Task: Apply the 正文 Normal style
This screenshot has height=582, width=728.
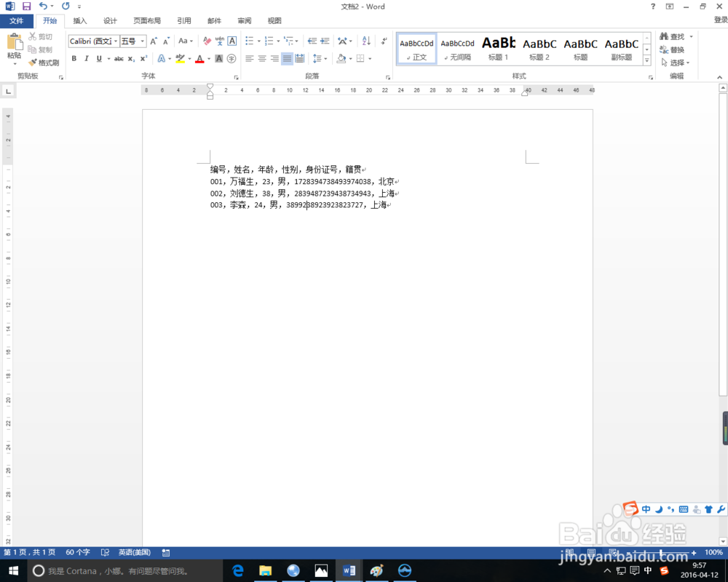Action: (x=416, y=49)
